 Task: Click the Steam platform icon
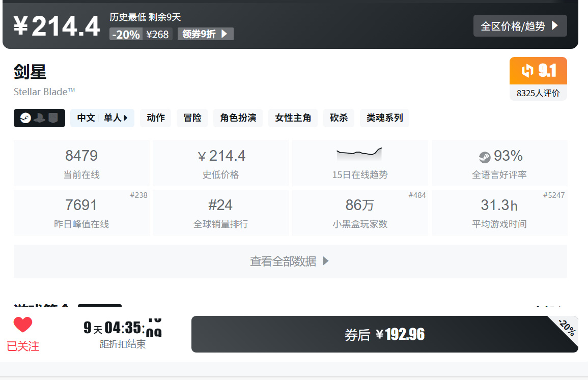[x=25, y=118]
